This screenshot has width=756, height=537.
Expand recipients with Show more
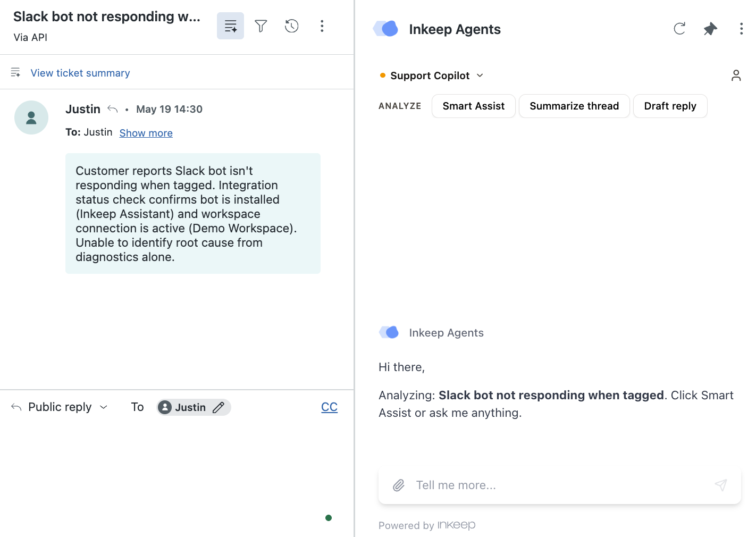click(146, 133)
